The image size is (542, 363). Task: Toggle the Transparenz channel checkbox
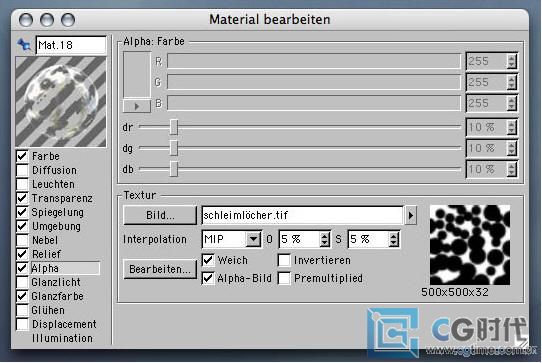[x=22, y=198]
